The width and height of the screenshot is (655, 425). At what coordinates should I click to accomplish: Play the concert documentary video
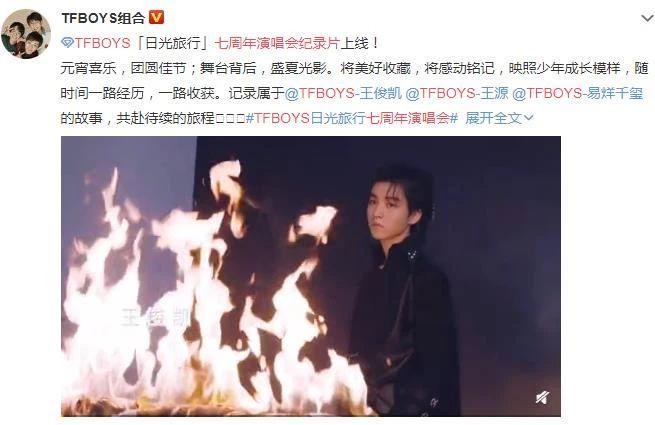[311, 276]
